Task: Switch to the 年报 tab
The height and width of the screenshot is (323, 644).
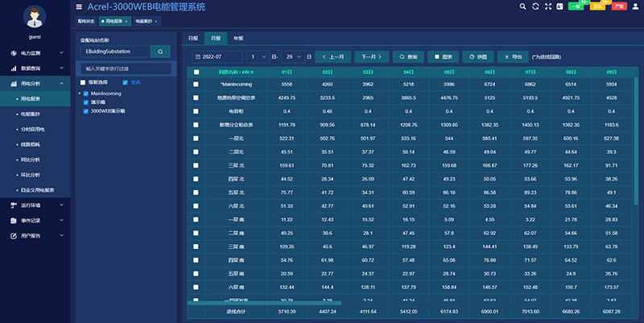Action: click(238, 38)
